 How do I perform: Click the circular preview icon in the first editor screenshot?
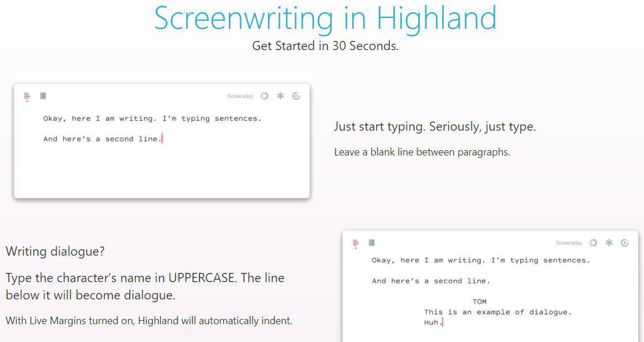296,96
